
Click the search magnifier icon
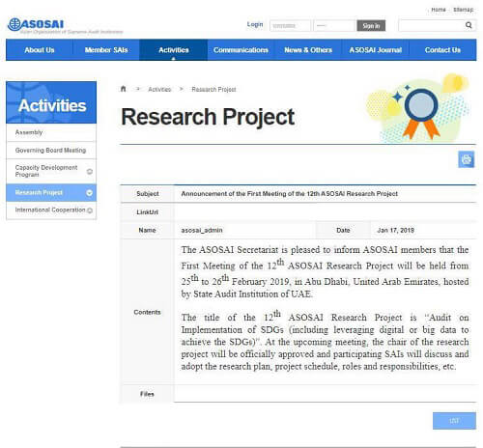click(x=469, y=25)
